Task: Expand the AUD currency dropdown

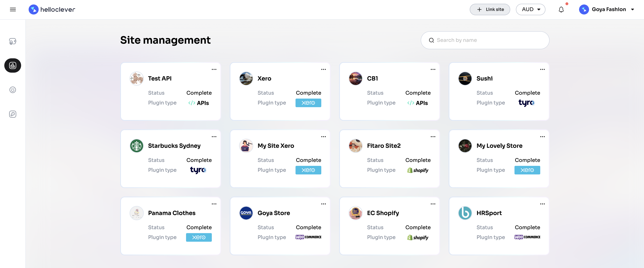Action: (531, 9)
